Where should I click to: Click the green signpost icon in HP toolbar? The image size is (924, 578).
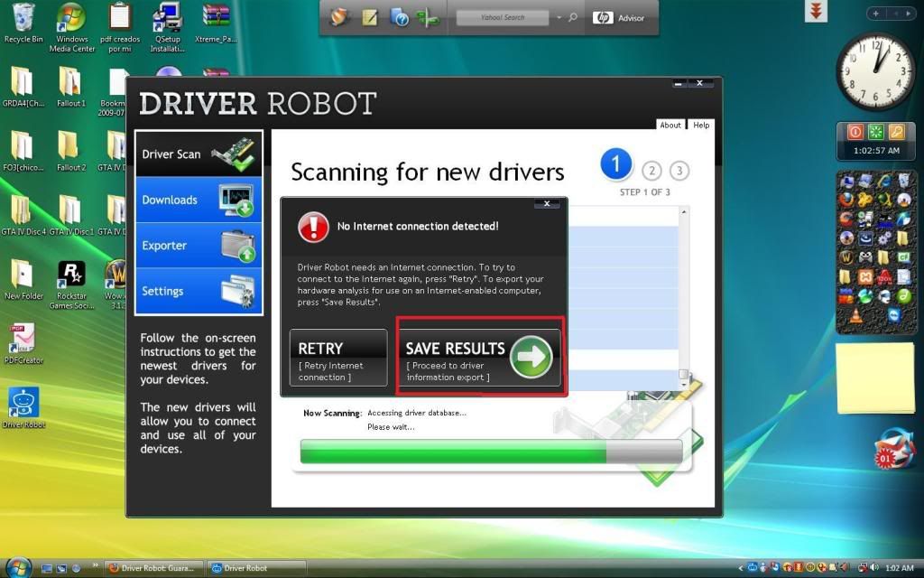point(428,18)
